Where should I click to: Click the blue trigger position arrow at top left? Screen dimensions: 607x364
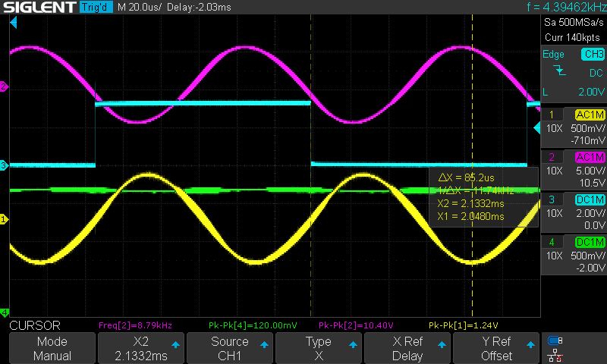13,24
